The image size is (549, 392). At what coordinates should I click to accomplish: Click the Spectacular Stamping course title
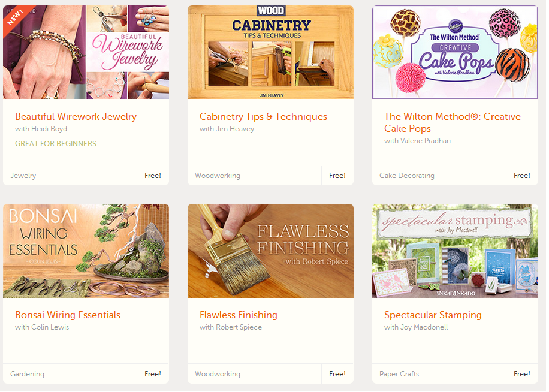click(433, 315)
